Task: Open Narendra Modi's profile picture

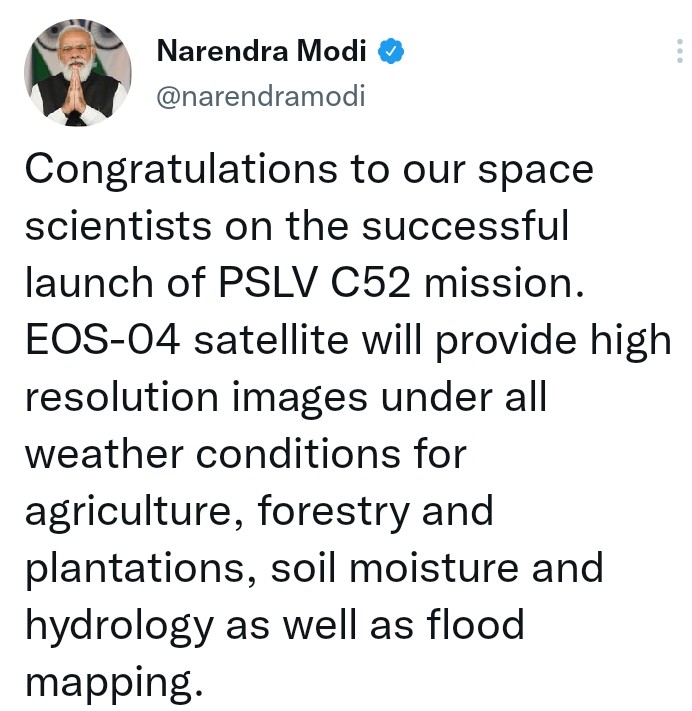Action: click(x=78, y=73)
